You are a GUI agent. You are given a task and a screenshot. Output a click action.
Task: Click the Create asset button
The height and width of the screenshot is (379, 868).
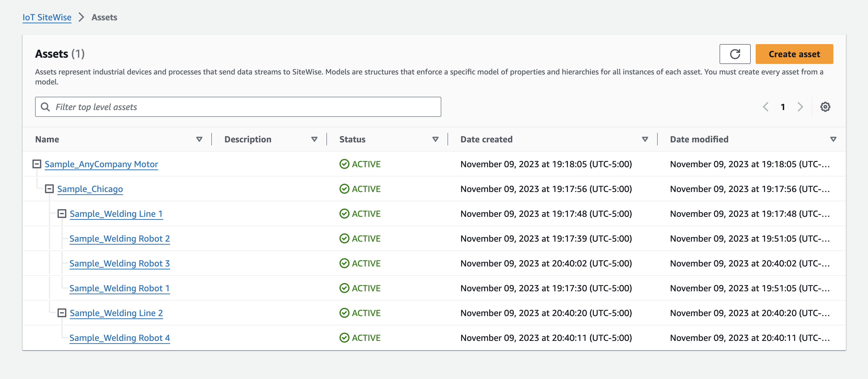[794, 54]
